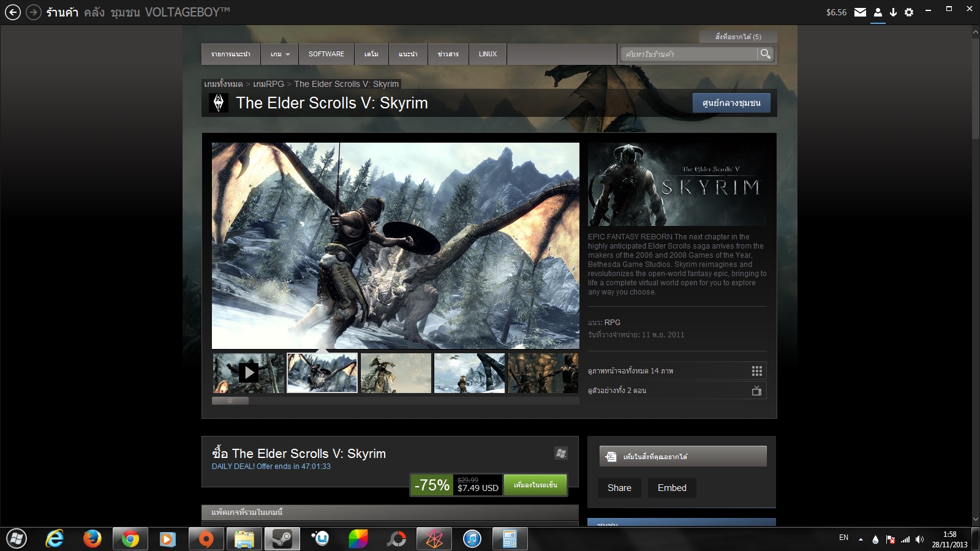
Task: View both trailers link
Action: (677, 391)
